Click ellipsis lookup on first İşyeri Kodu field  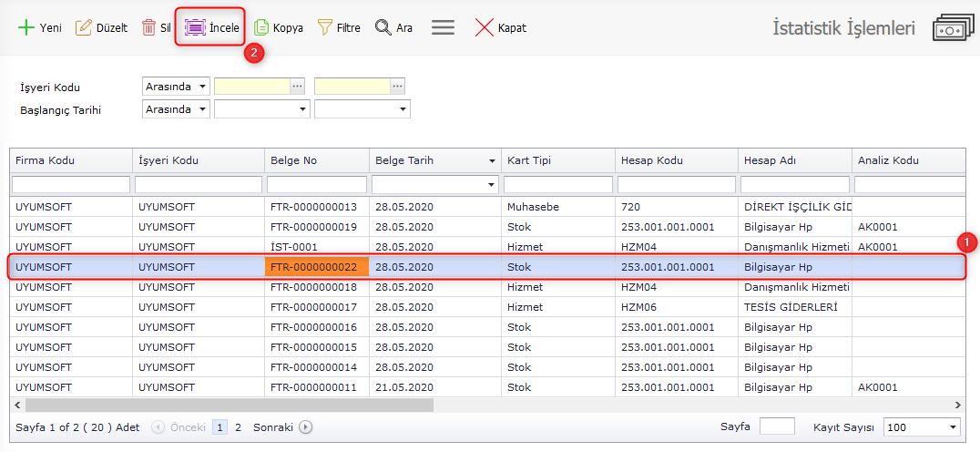tap(297, 86)
